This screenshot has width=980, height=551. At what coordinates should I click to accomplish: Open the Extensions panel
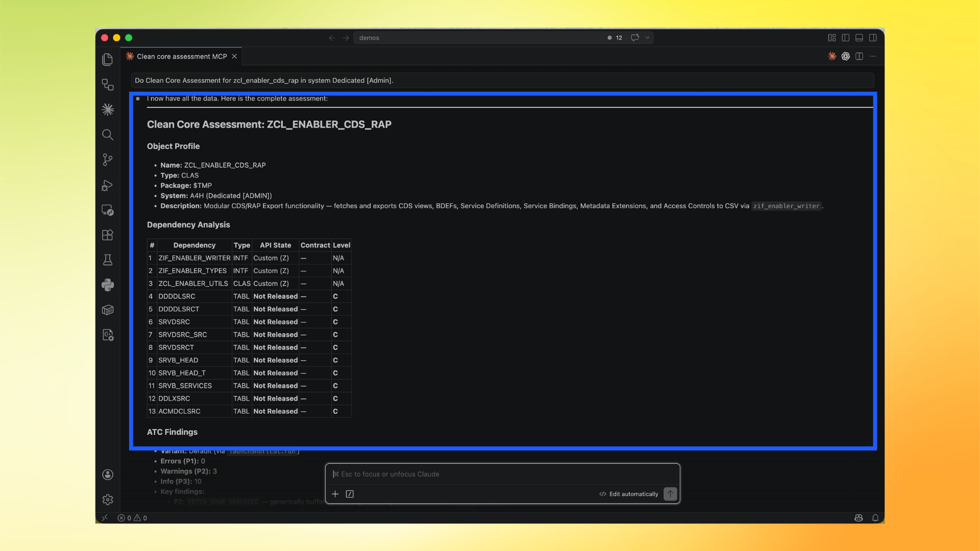point(107,235)
